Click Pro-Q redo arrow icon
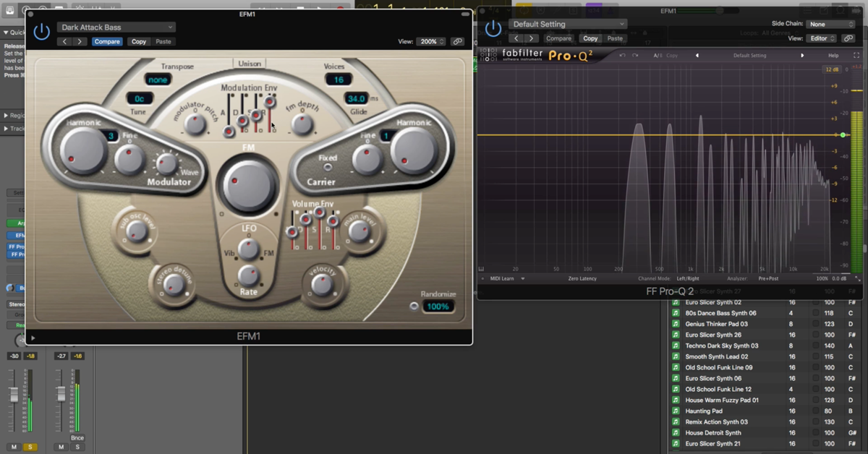This screenshot has width=868, height=454. [635, 56]
